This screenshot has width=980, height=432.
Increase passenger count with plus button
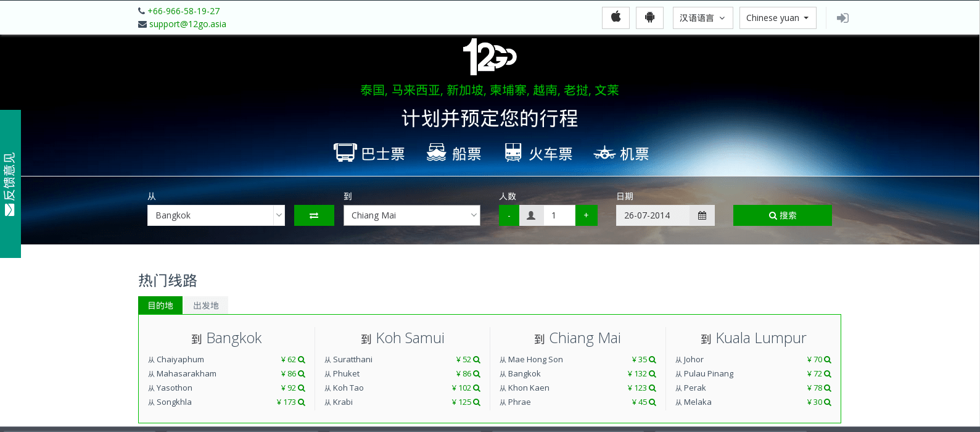point(587,215)
